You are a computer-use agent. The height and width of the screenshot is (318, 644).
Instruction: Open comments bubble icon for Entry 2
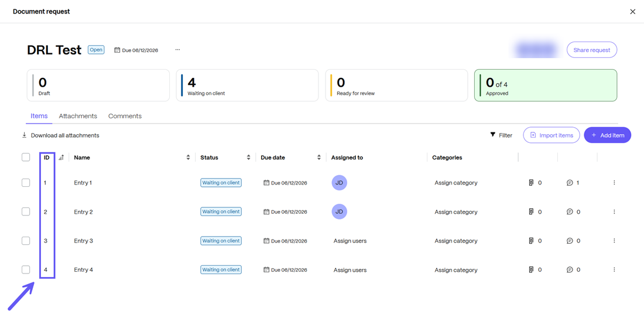[x=570, y=211]
